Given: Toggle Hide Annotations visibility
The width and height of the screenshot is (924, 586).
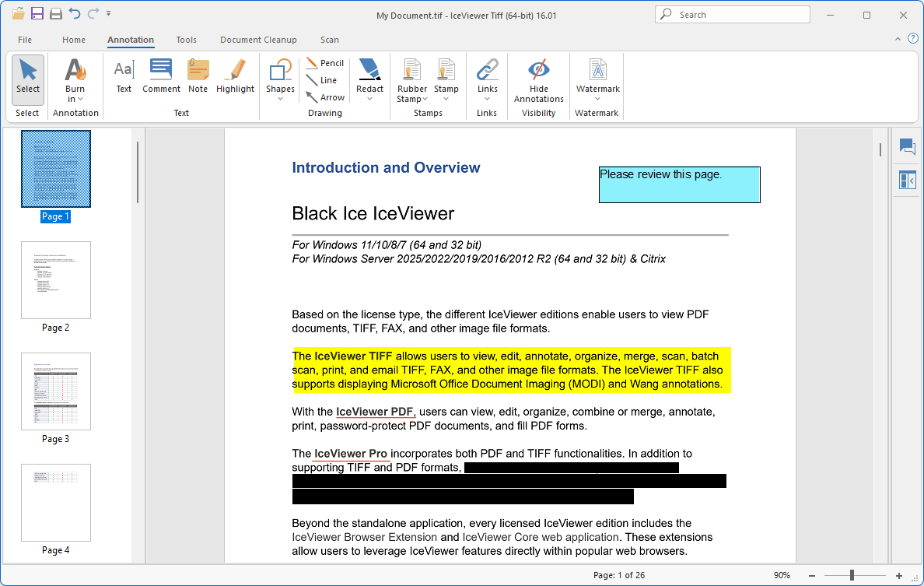Looking at the screenshot, I should [x=538, y=80].
